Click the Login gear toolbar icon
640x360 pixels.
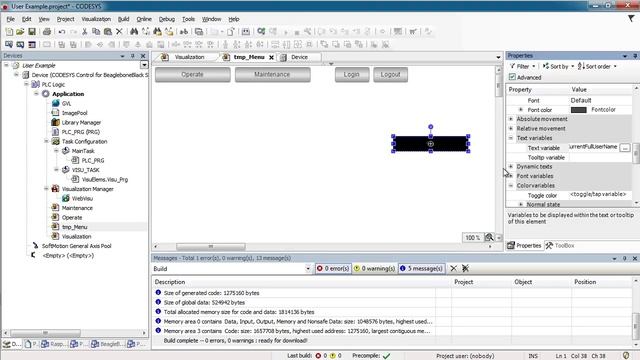[261, 32]
